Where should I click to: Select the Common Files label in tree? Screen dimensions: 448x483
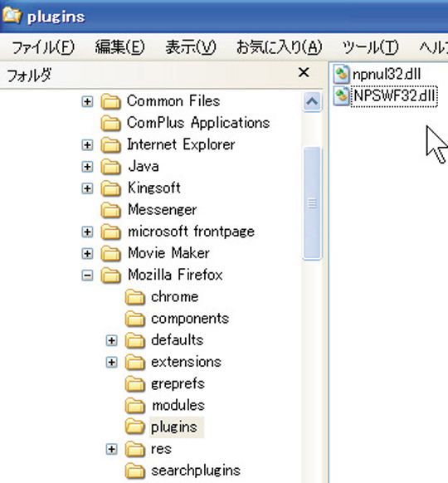pyautogui.click(x=173, y=101)
